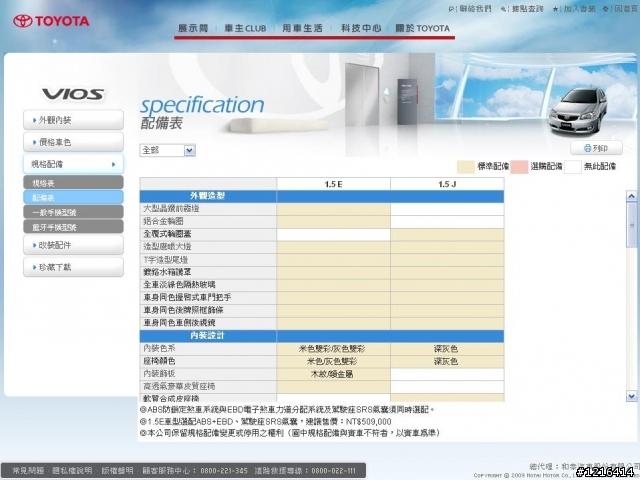Select the 藍牙手機型號 submenu item
This screenshot has height=480, width=640.
[73, 227]
